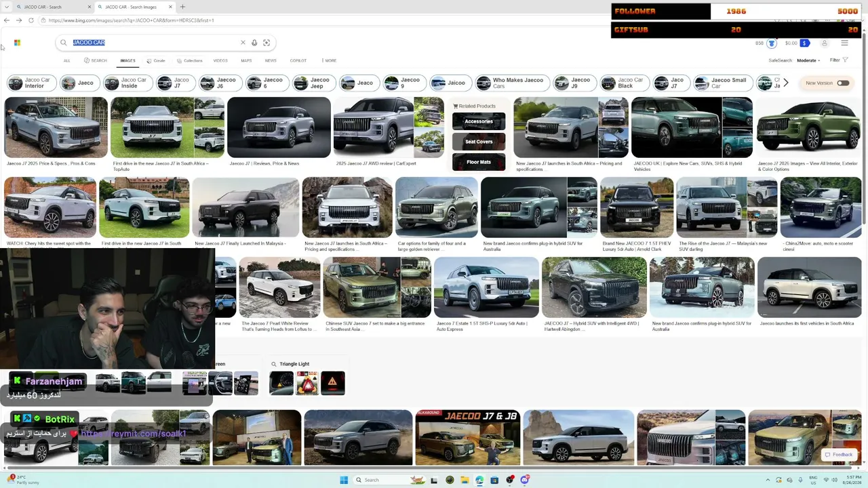Screen dimensions: 868x488
Task: Open the COPILOT tab
Action: pos(298,60)
